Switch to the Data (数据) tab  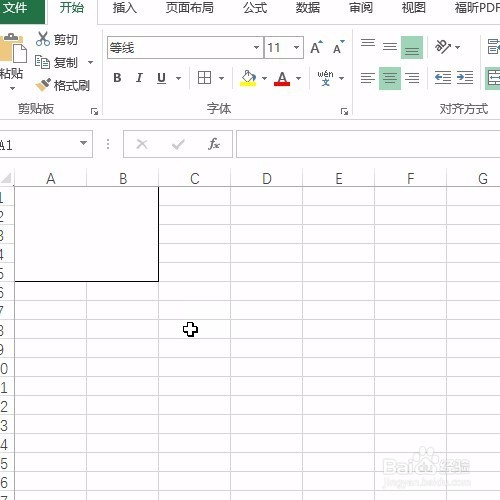308,8
